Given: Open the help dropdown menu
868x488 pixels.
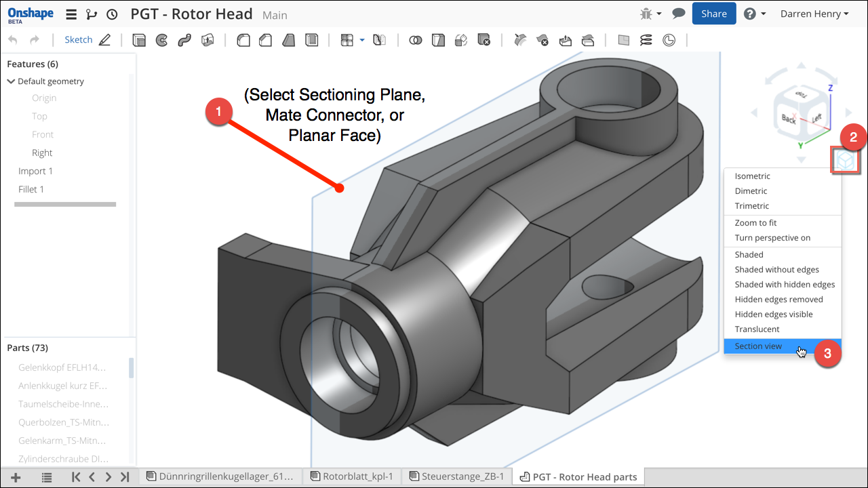Looking at the screenshot, I should pyautogui.click(x=755, y=13).
